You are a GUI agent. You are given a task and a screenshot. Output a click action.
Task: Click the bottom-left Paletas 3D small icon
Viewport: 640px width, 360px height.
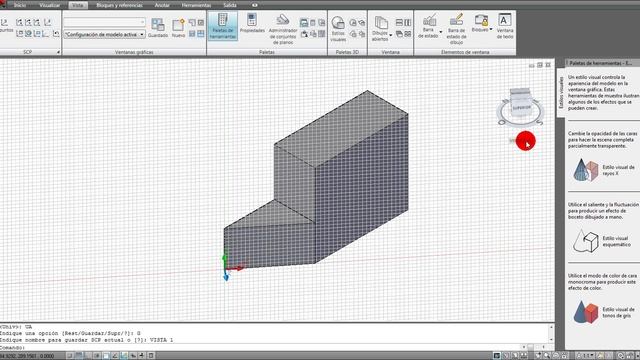(x=353, y=34)
